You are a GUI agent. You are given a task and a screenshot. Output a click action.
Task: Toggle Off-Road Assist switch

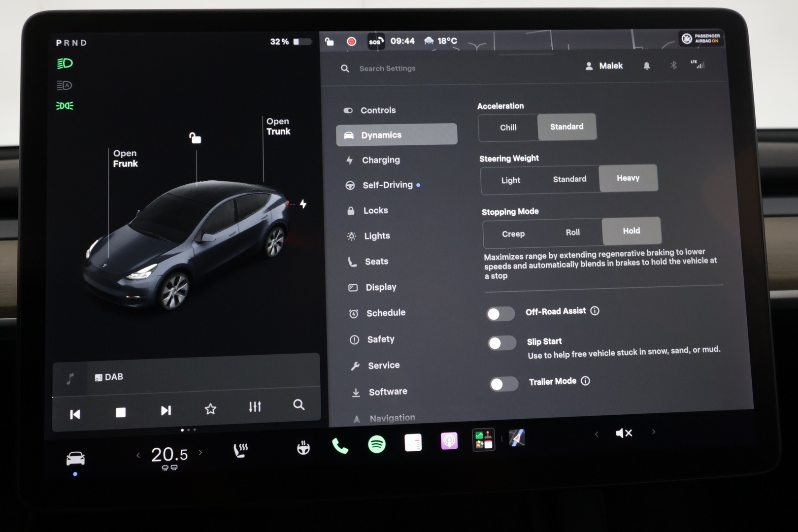(501, 314)
